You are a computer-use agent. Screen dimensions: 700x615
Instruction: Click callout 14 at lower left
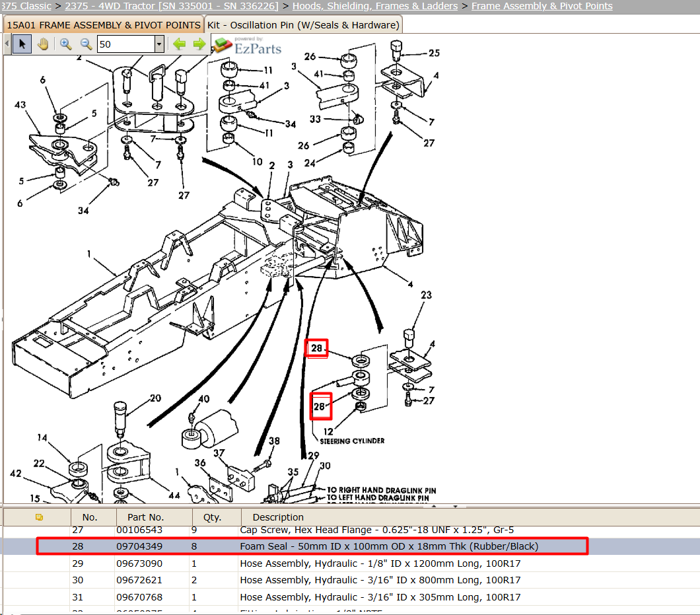42,438
